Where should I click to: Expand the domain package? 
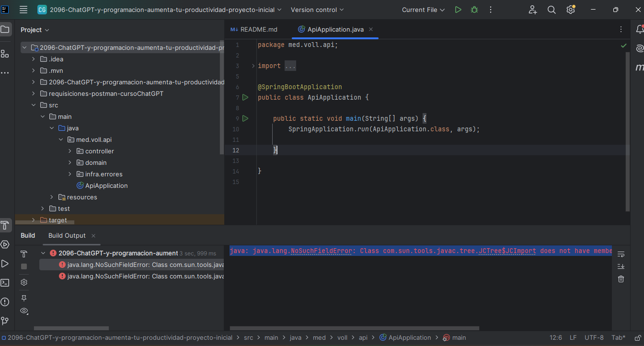[x=70, y=162]
